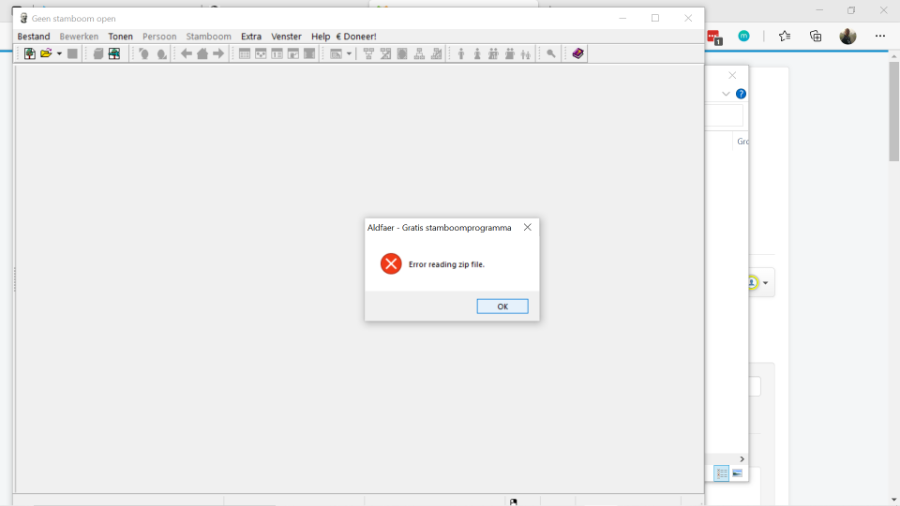This screenshot has height=506, width=900.
Task: Open the Extra menu
Action: tap(251, 37)
